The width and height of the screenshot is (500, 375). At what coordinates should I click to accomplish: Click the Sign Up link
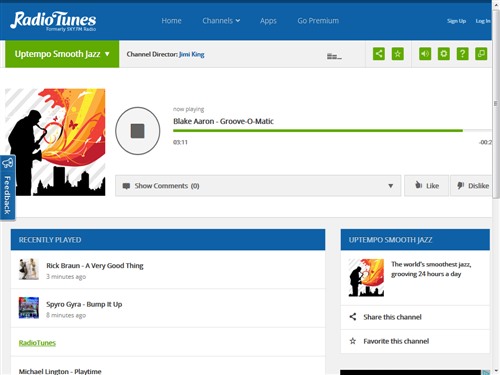[456, 21]
